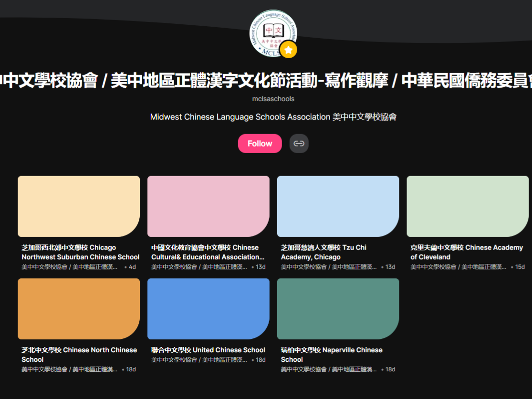Open the Naperville Chinese School title link
The width and height of the screenshot is (532, 399).
pos(332,355)
